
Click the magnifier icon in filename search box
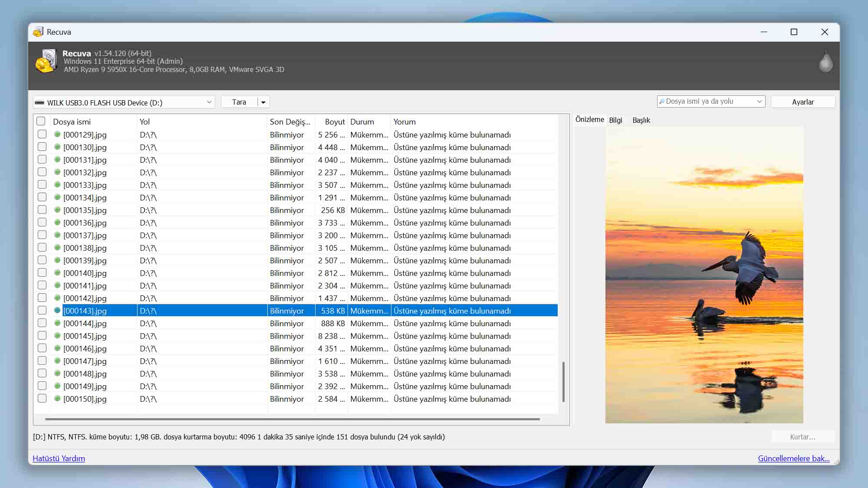pos(662,102)
